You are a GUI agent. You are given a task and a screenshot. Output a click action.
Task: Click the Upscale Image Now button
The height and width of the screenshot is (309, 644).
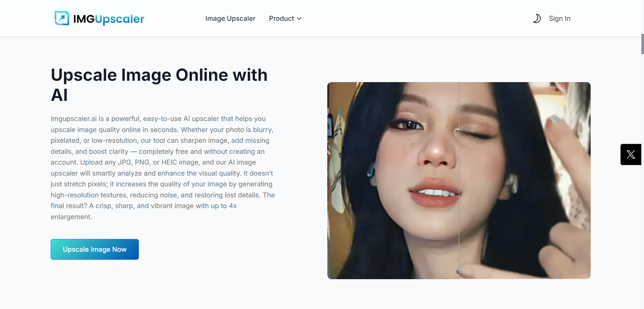pyautogui.click(x=95, y=249)
